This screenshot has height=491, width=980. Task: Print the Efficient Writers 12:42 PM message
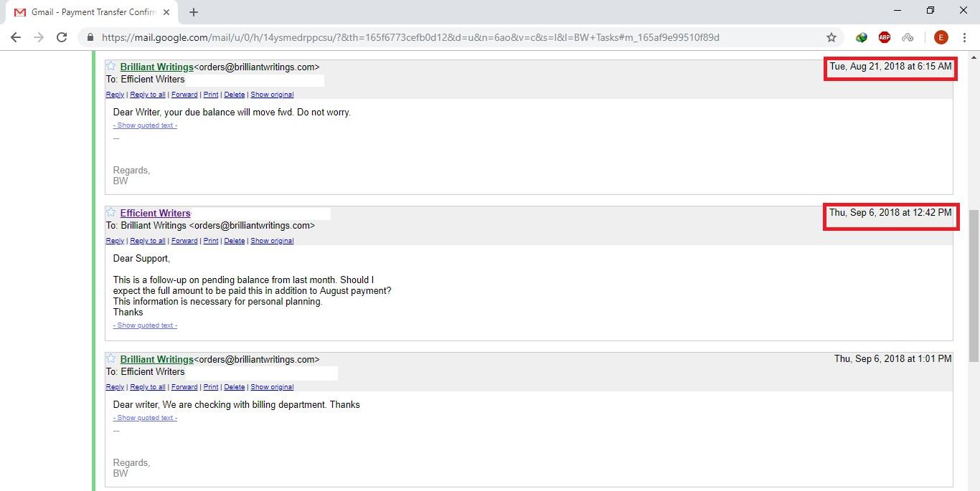tap(211, 241)
